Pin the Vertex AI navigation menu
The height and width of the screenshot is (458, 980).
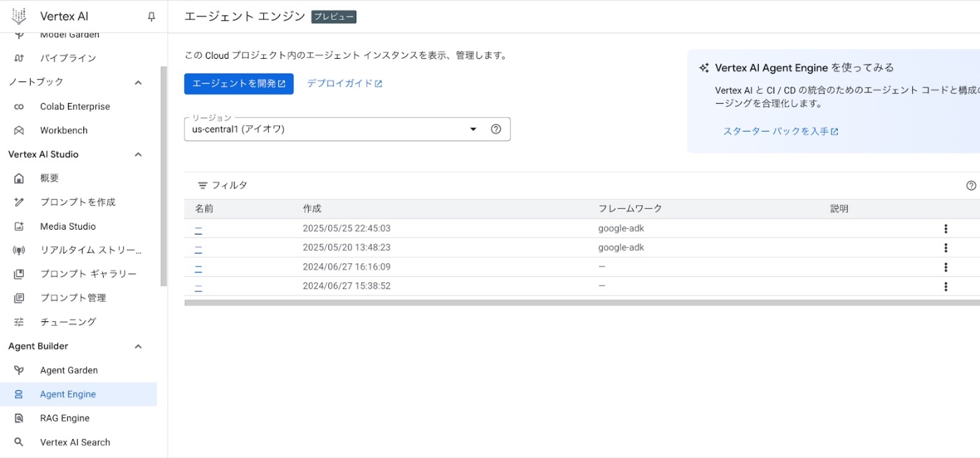151,17
